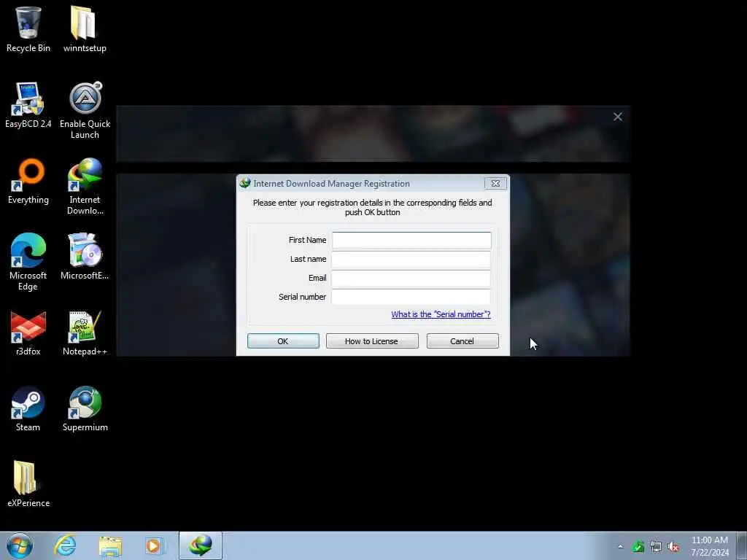Image resolution: width=747 pixels, height=560 pixels.
Task: Click the Last name input field
Action: 411,259
